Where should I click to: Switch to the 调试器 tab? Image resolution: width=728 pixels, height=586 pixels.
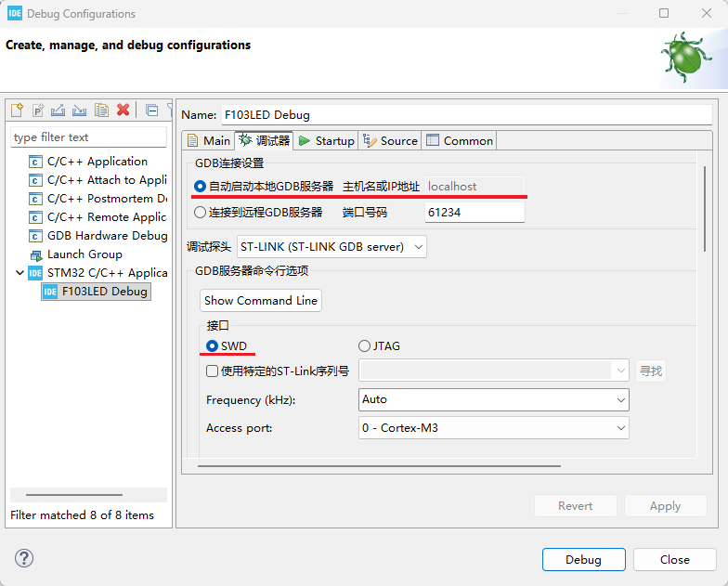[x=264, y=140]
